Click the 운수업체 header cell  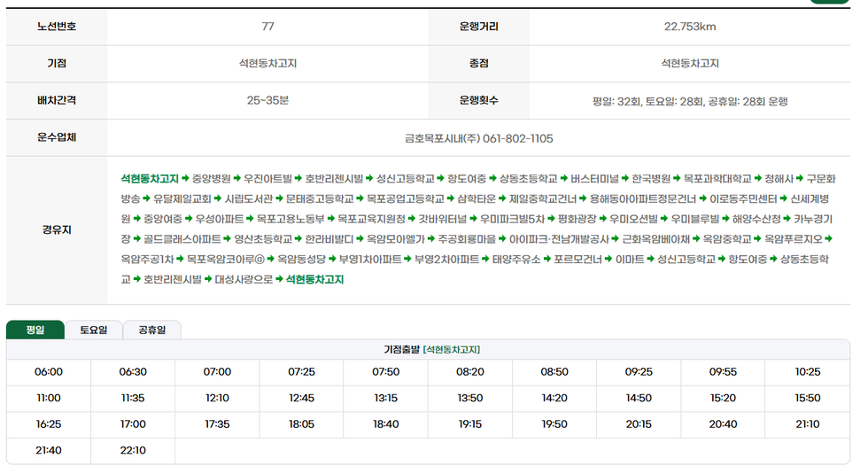point(57,138)
